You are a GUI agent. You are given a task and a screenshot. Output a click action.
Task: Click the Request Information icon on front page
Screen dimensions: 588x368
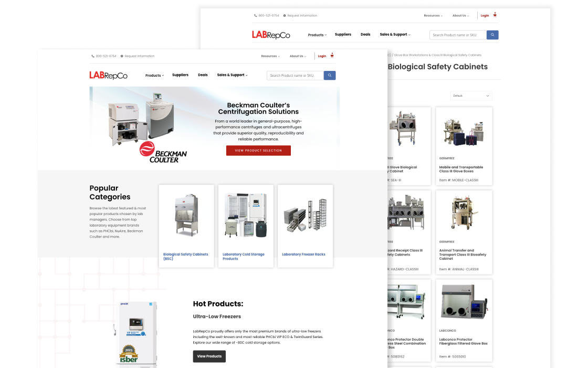click(x=122, y=56)
